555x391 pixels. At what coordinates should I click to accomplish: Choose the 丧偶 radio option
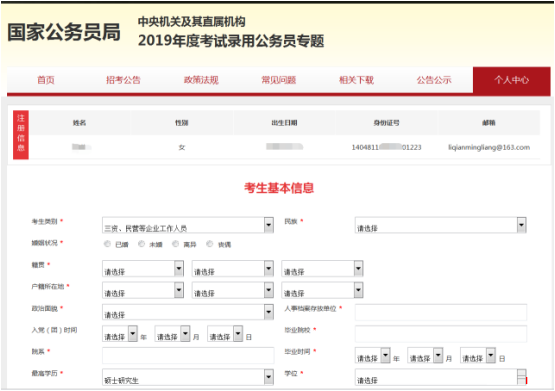(x=210, y=244)
